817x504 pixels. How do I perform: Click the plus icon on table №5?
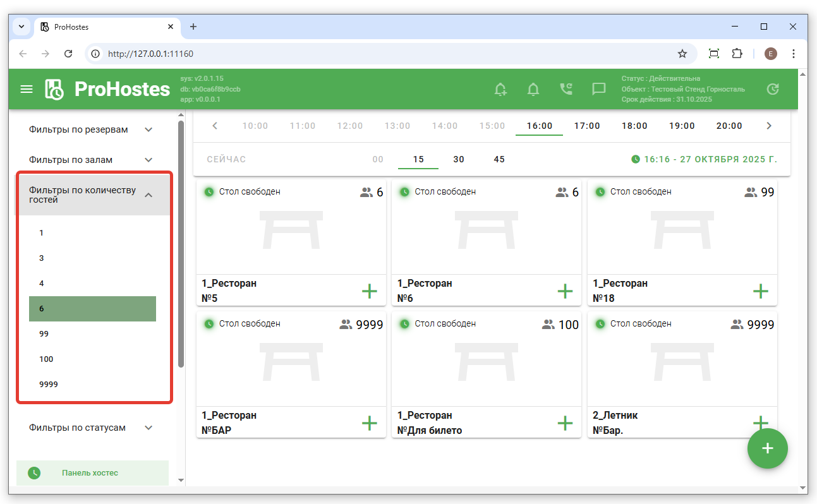pos(369,291)
